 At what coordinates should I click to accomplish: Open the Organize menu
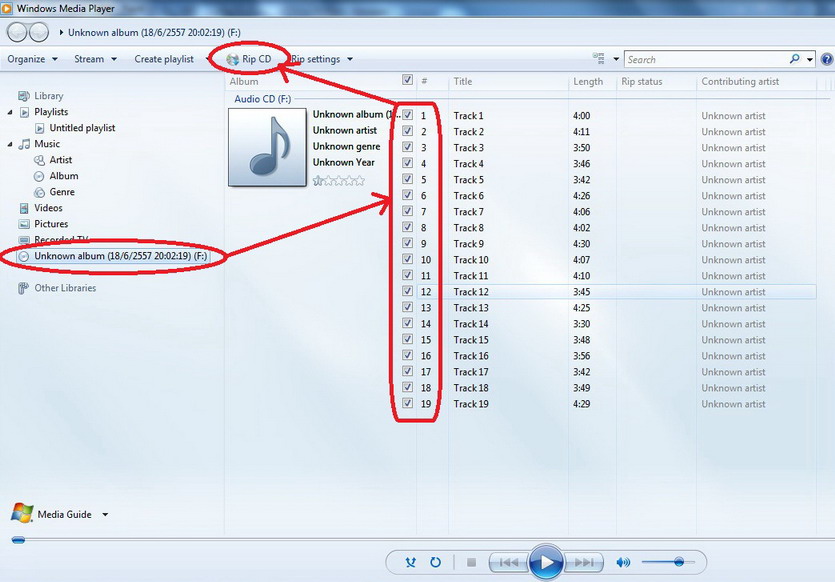32,59
